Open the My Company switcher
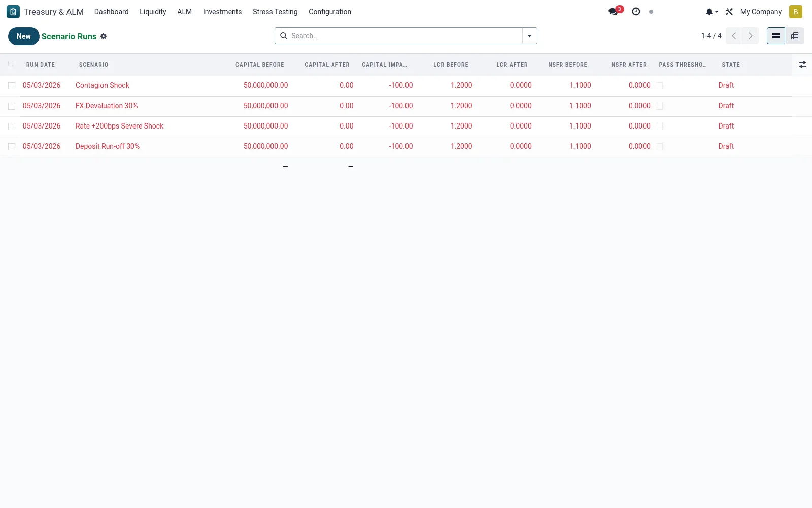This screenshot has height=508, width=812. [x=761, y=12]
